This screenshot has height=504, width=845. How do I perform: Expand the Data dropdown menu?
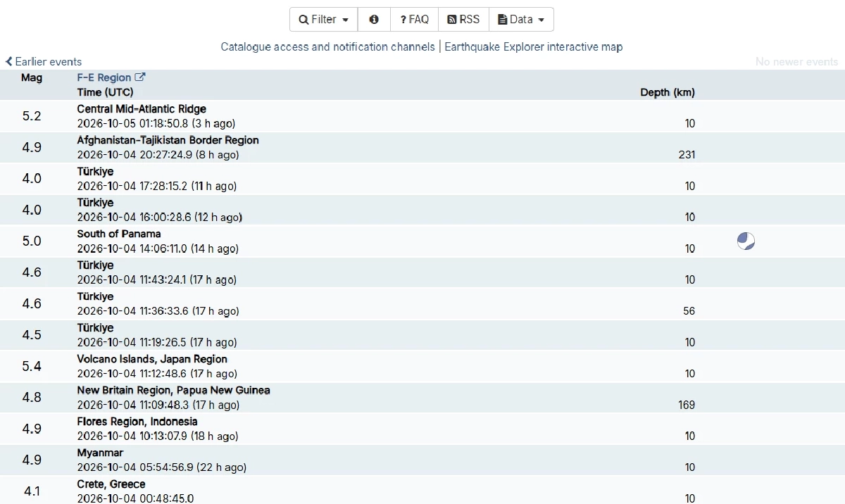coord(521,20)
